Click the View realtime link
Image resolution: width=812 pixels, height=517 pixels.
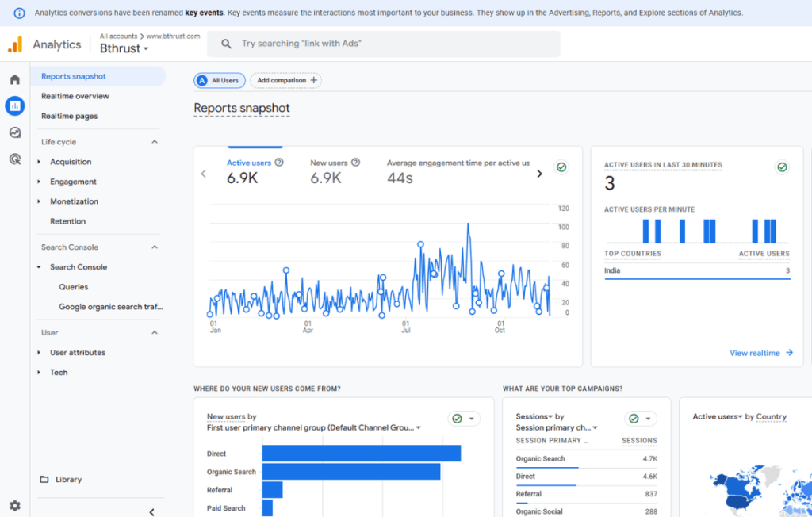(761, 353)
